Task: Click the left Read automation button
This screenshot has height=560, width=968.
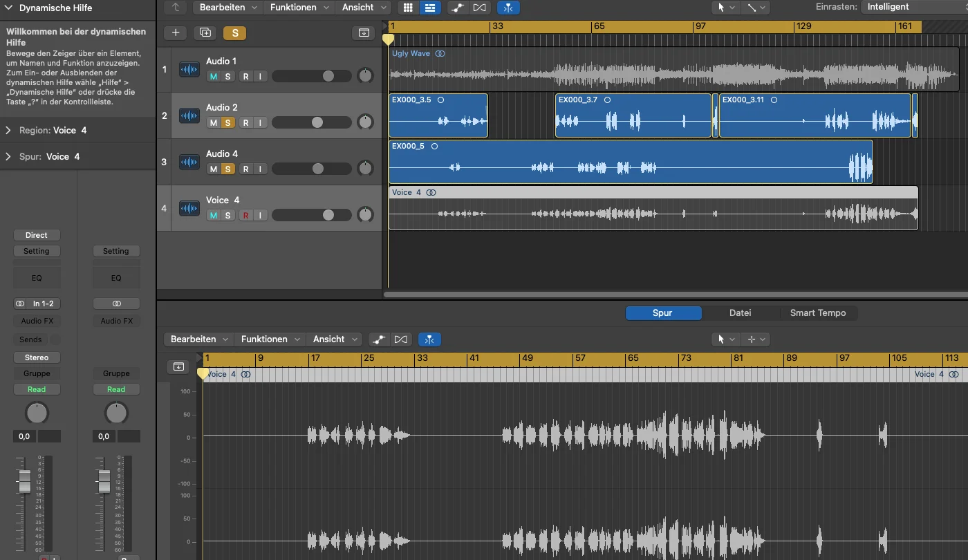Action: point(37,389)
